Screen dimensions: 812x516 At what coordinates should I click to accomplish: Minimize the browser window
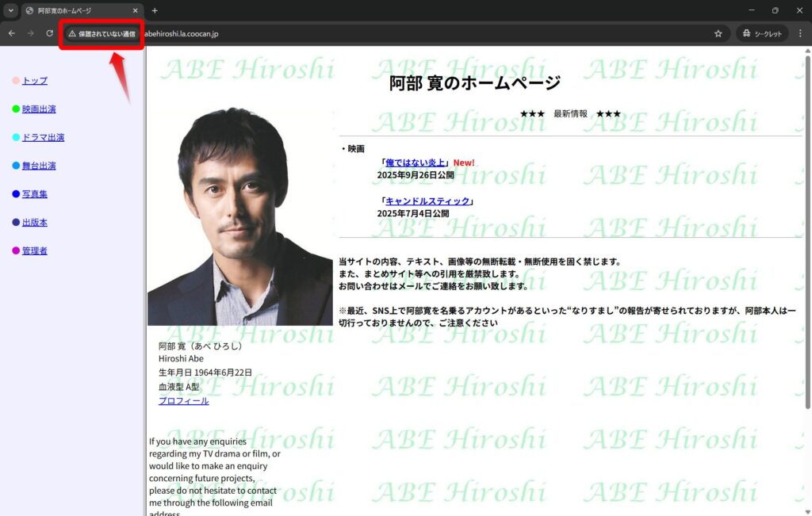(x=752, y=10)
